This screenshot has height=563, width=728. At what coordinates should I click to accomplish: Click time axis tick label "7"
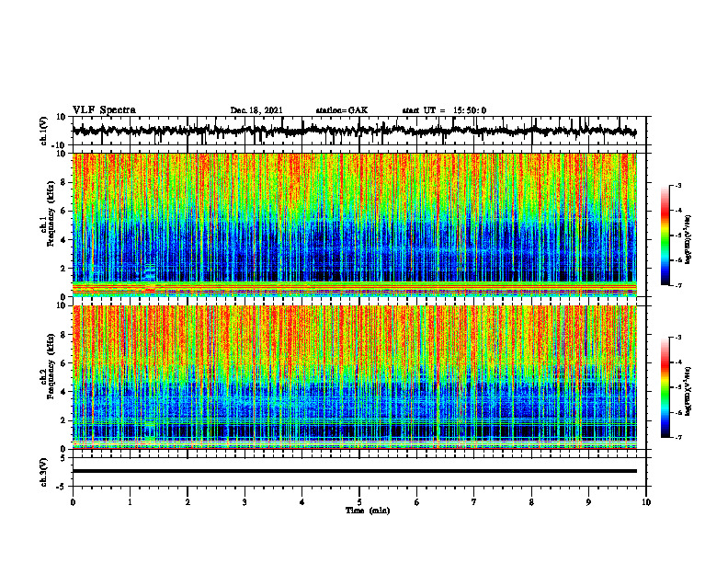[x=474, y=502]
